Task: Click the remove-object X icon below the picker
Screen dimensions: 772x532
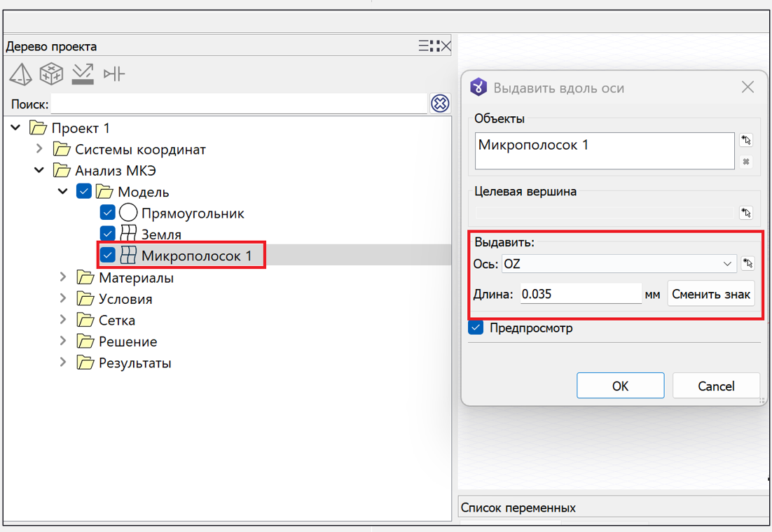Action: click(746, 162)
